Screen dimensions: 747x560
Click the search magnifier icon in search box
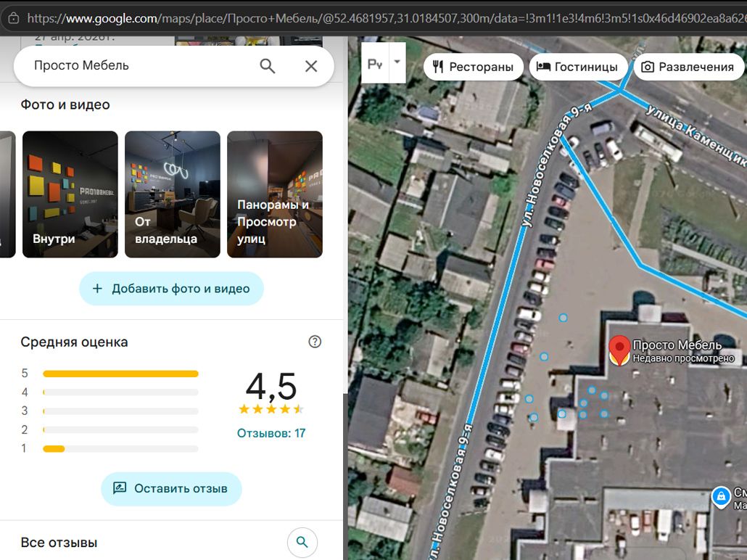point(268,66)
